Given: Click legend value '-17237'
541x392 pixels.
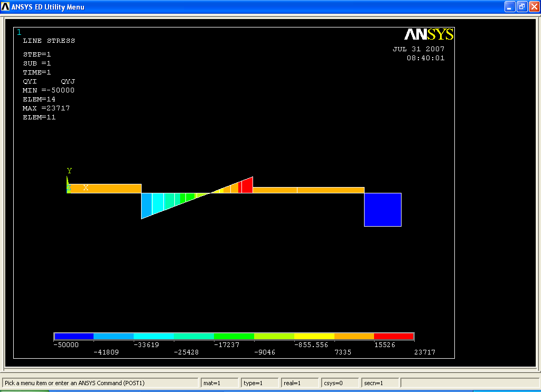Looking at the screenshot, I should point(227,345).
